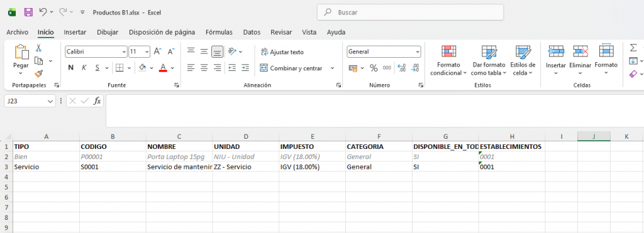Expand the borders dropdown arrow
Image resolution: width=644 pixels, height=233 pixels.
tap(129, 68)
